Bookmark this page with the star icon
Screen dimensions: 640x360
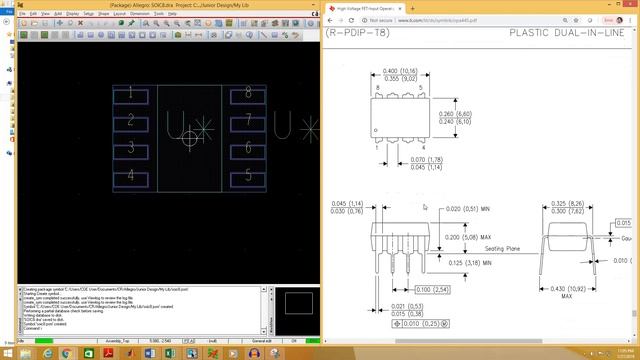576,20
